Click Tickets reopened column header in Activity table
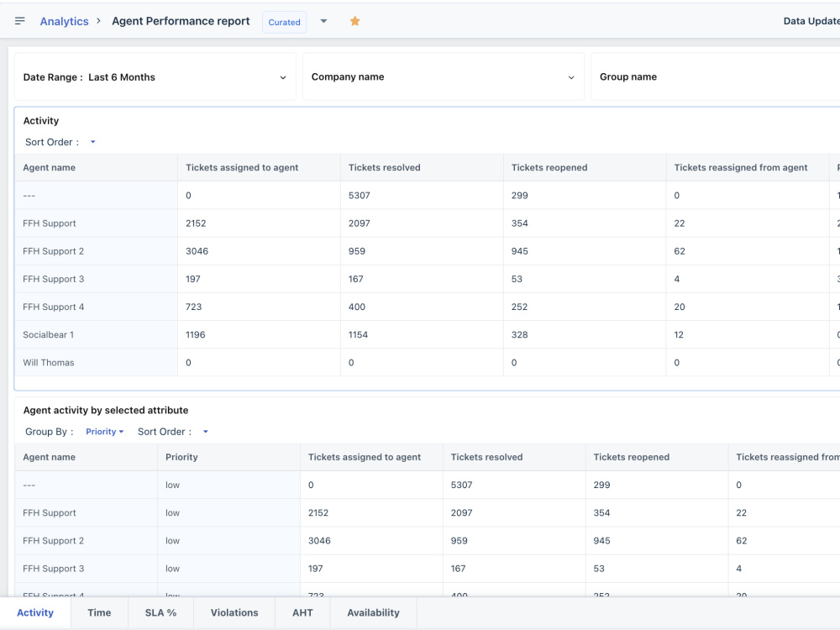This screenshot has height=630, width=840. [x=549, y=167]
